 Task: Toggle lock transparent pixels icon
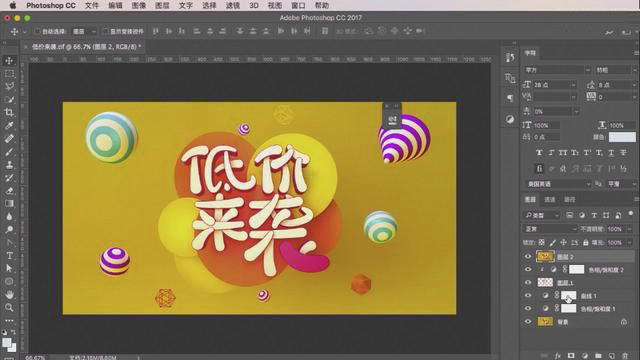(x=542, y=242)
